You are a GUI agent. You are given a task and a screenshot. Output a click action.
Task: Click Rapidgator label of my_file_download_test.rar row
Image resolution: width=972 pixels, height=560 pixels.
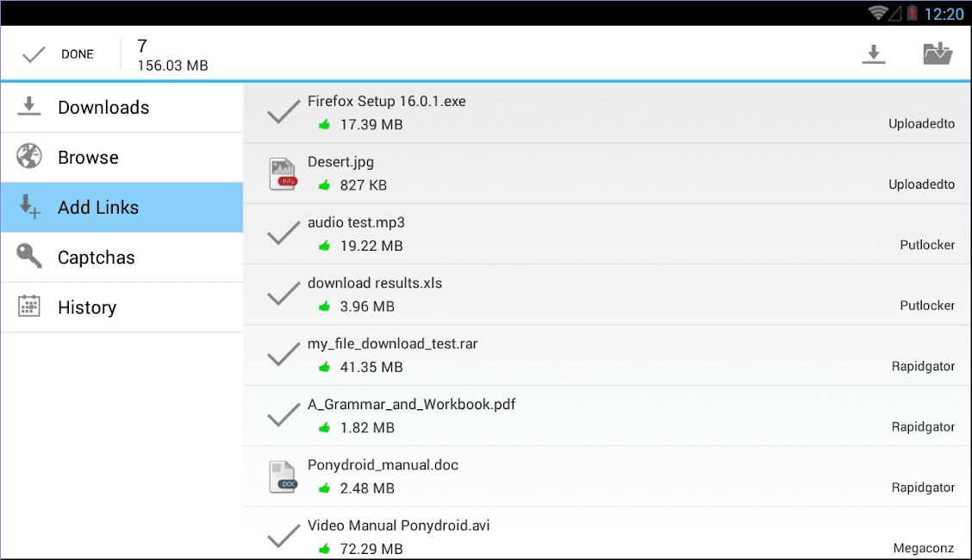point(923,367)
